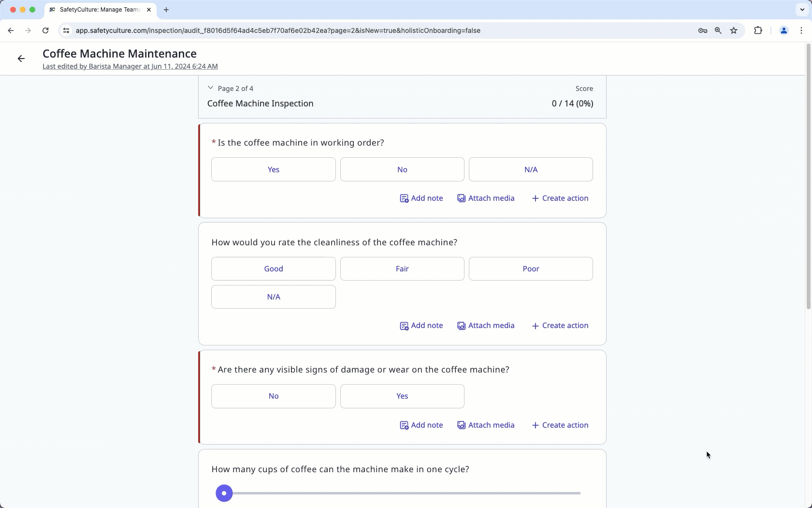Rate cleanliness as N/A

pos(274,297)
